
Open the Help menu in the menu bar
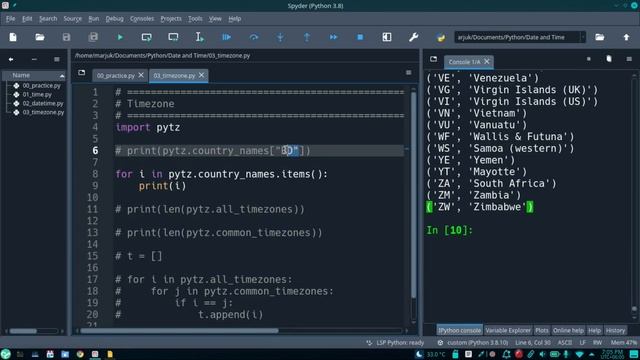click(234, 19)
